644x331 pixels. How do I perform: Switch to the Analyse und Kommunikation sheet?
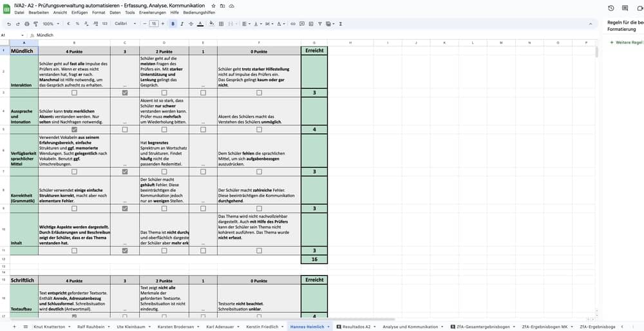409,326
